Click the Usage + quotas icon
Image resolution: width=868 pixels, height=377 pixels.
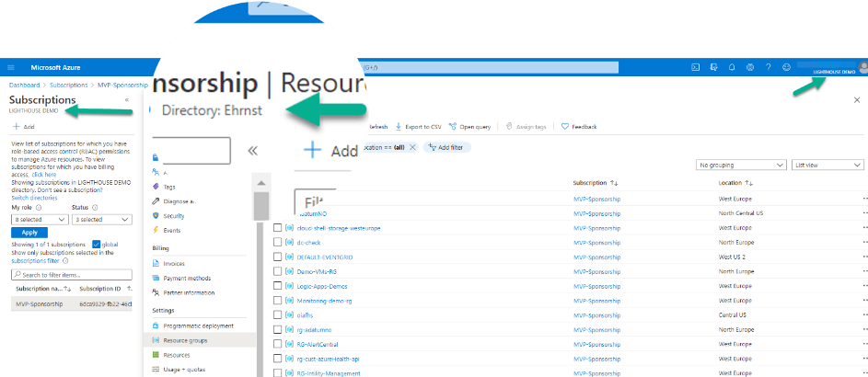pos(156,370)
